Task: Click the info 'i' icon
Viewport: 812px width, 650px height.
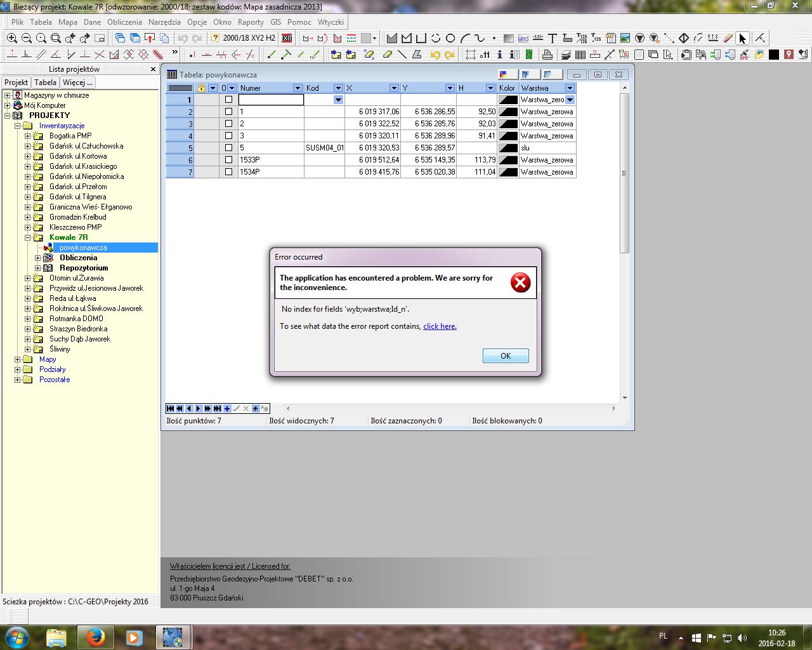Action: (500, 55)
